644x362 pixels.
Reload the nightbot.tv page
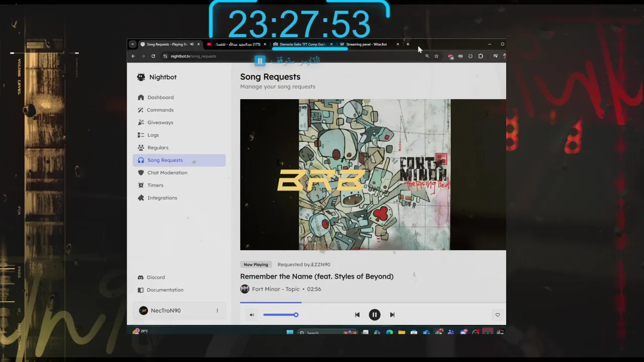click(x=153, y=56)
